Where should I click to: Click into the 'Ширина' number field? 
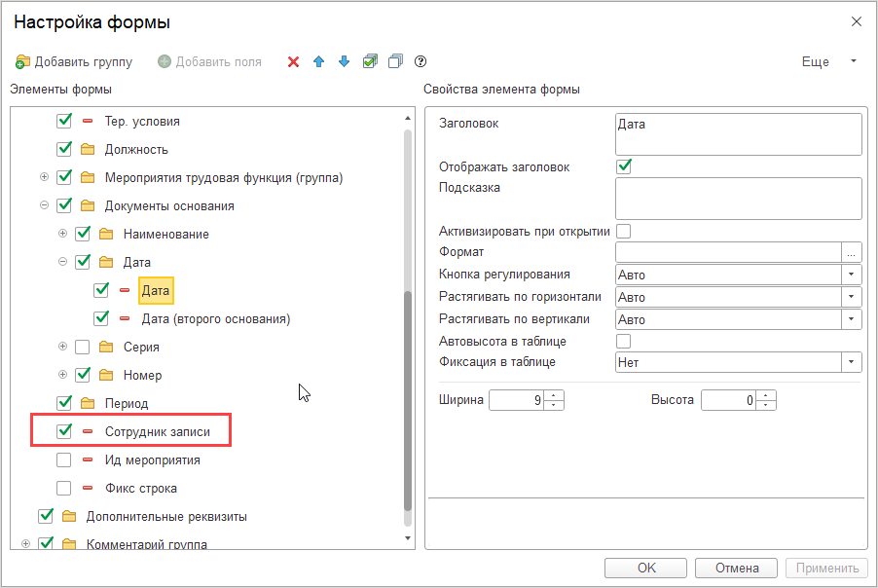(516, 400)
